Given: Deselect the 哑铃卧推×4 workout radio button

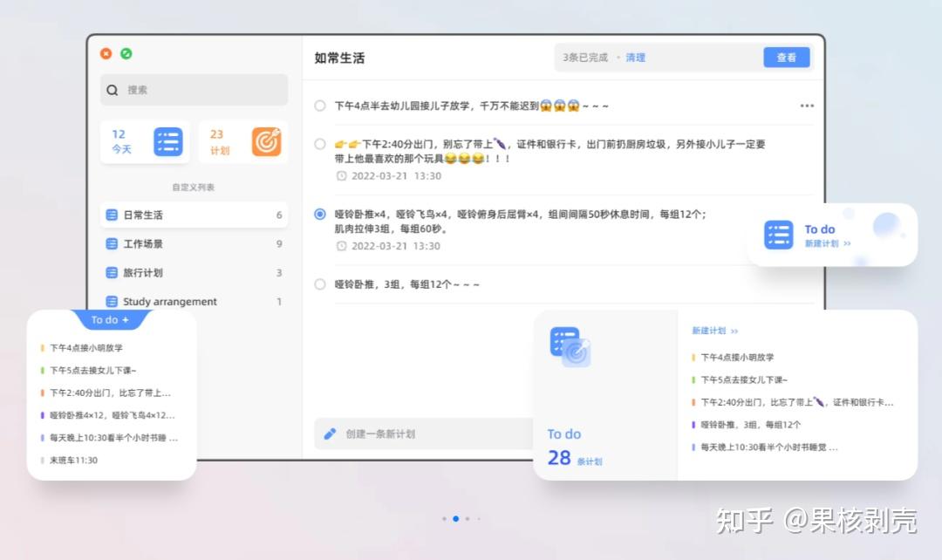Looking at the screenshot, I should 319,214.
